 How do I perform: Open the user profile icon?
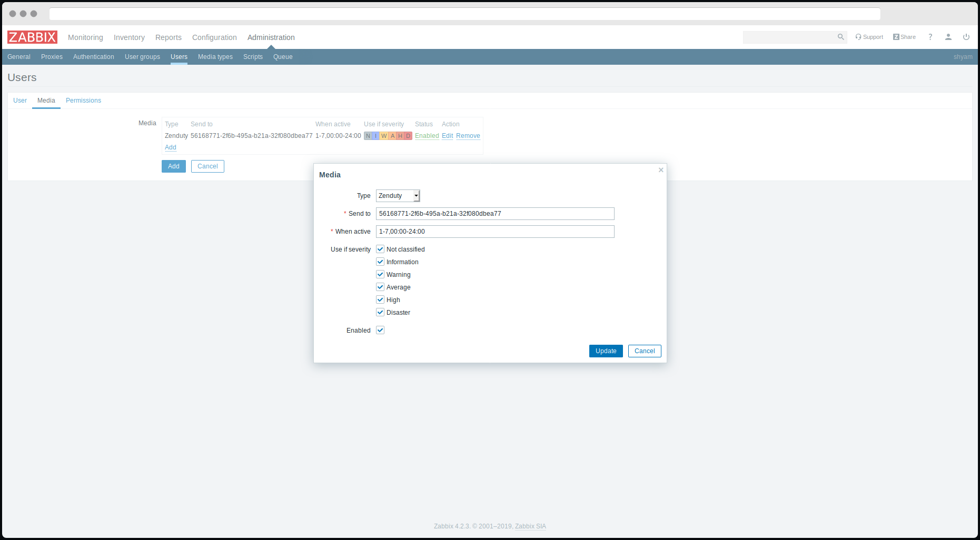pyautogui.click(x=948, y=37)
